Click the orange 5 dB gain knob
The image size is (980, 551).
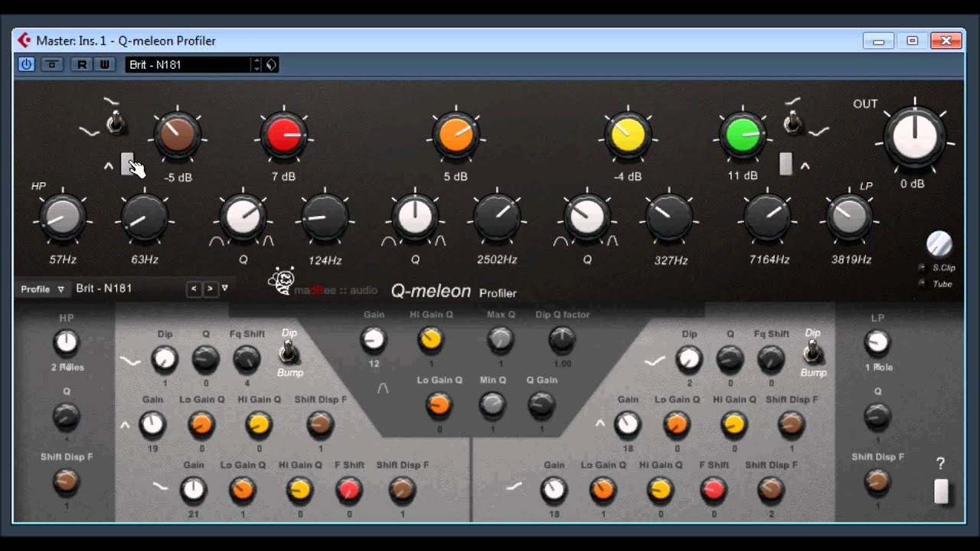456,136
